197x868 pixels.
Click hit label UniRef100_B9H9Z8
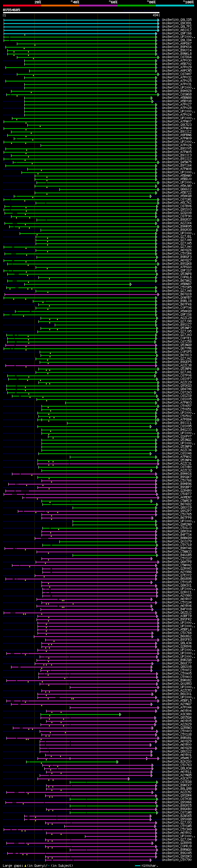coord(177,91)
